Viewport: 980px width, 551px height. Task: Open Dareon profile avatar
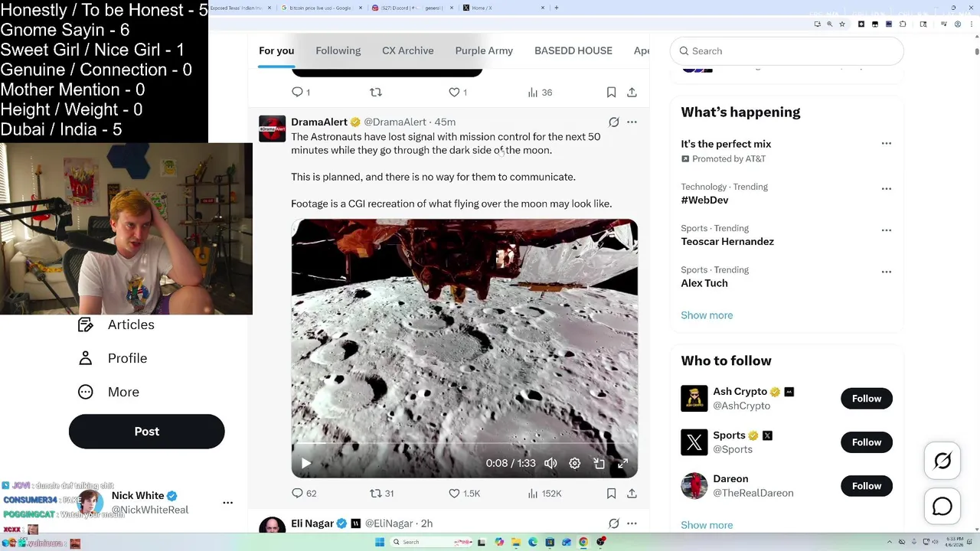point(694,486)
